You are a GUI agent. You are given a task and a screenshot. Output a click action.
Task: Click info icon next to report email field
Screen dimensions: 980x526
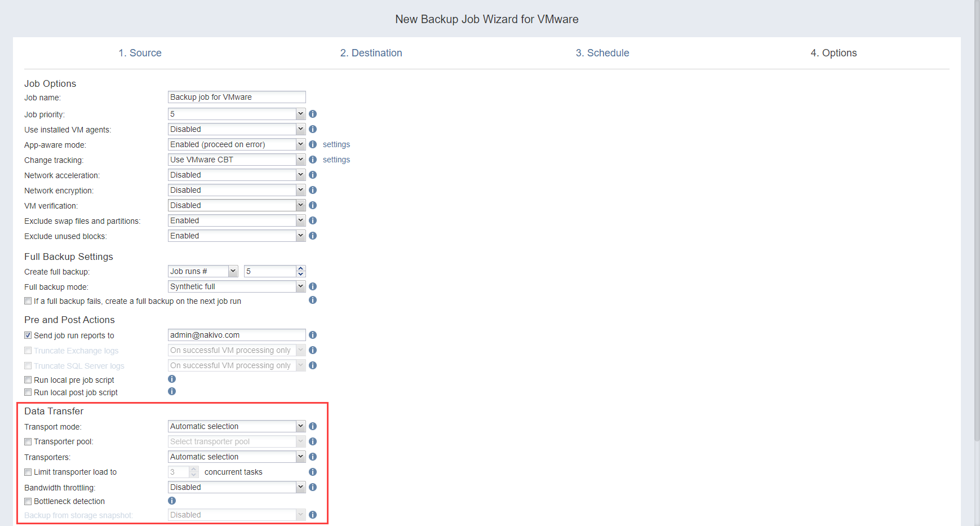click(313, 335)
